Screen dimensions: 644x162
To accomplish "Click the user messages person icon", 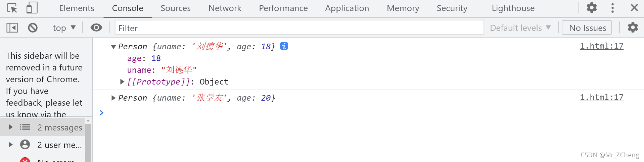I will pos(25,145).
